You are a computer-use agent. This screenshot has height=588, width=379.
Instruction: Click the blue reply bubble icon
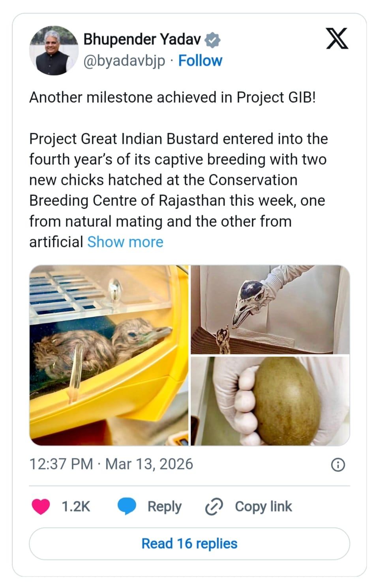coord(127,506)
